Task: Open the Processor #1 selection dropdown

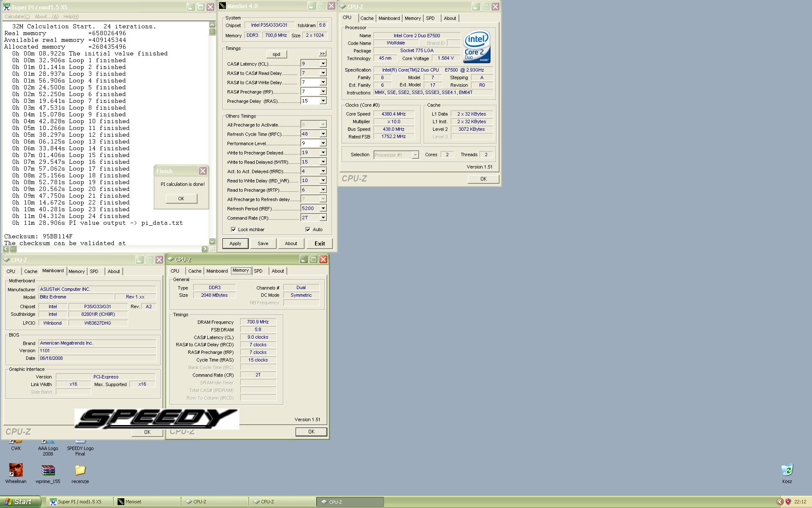Action: [415, 155]
